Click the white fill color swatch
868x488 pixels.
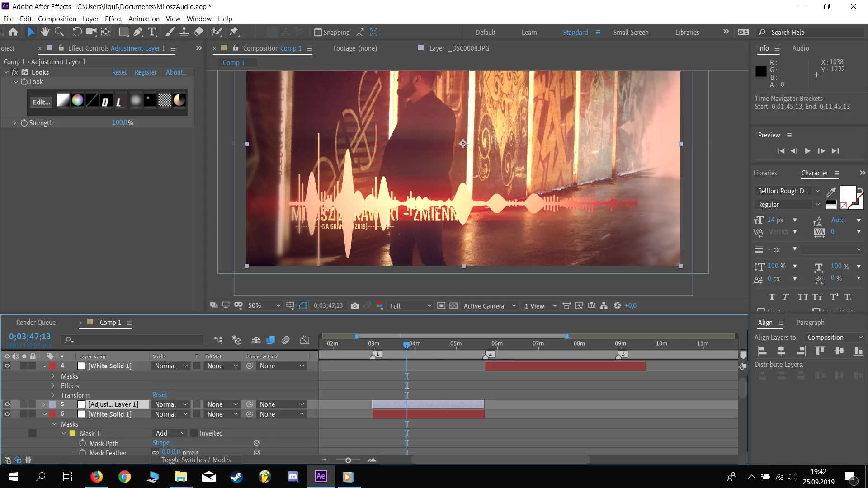pyautogui.click(x=847, y=193)
